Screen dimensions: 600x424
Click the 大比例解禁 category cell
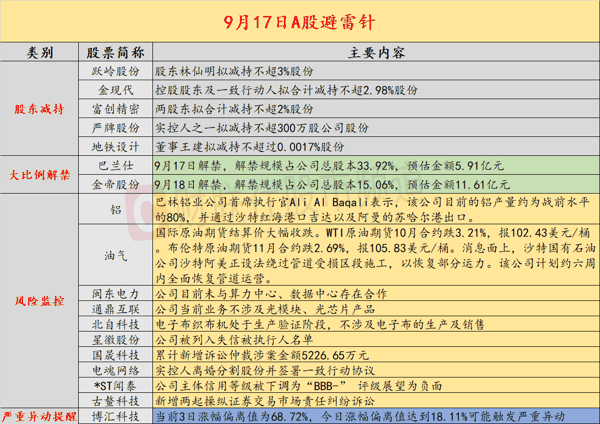coord(39,175)
